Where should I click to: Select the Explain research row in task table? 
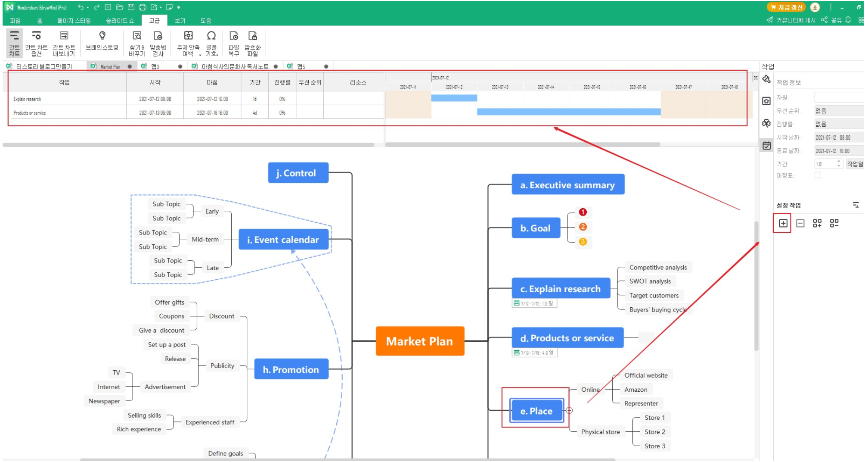click(196, 99)
